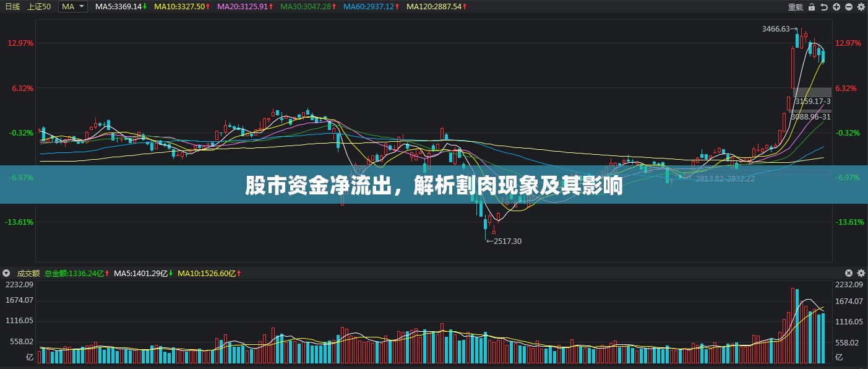The height and width of the screenshot is (369, 868).
Task: Click MA30:3047.28 indicator value
Action: 308,6
